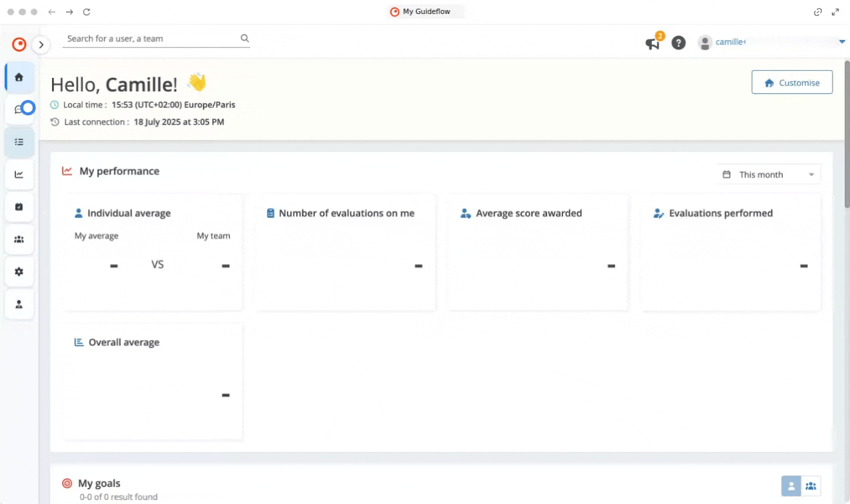This screenshot has width=850, height=504.
Task: Click the calendar check sidebar icon
Action: click(19, 207)
